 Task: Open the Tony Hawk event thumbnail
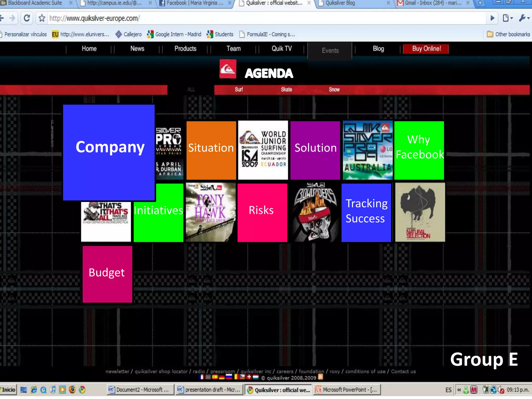pos(210,212)
